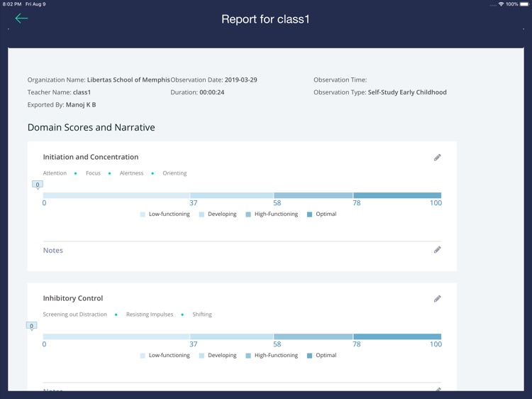This screenshot has width=532, height=399.
Task: Click Developing legend swatch under Inhibitory Control
Action: point(201,356)
